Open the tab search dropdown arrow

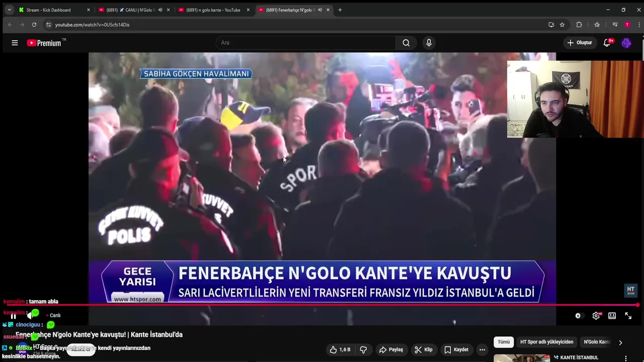click(x=9, y=10)
